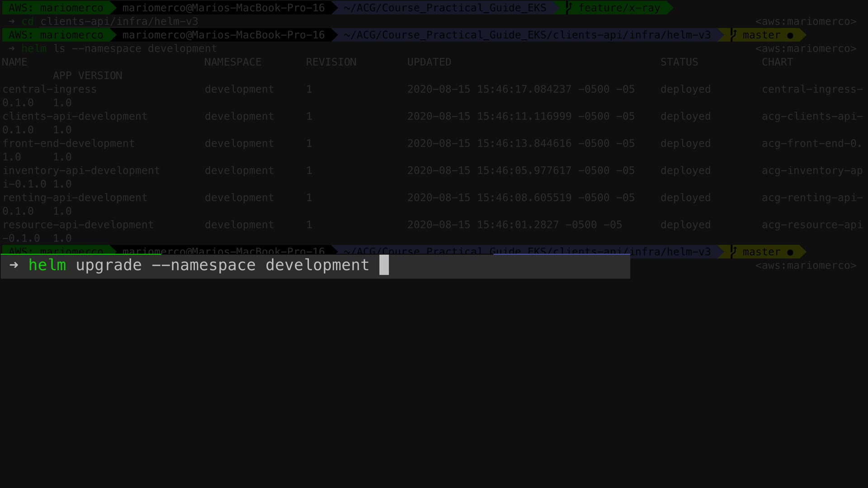
Task: Click the --namespace flag in the active command
Action: click(203, 265)
